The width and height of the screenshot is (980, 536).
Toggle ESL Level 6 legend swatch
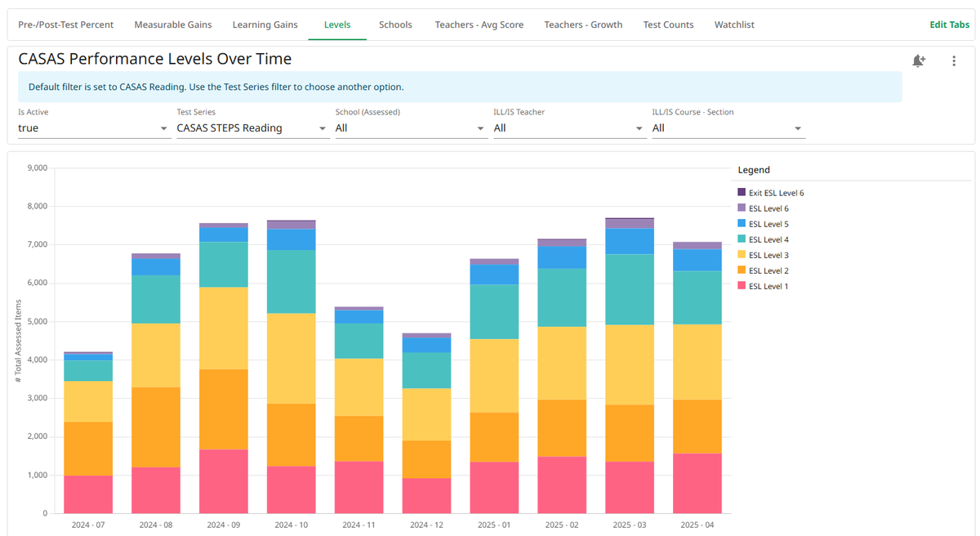[742, 208]
